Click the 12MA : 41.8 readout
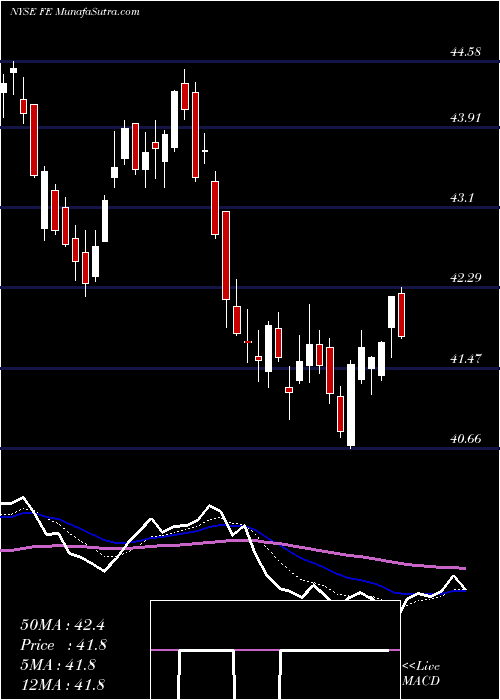This screenshot has width=500, height=700. click(62, 684)
